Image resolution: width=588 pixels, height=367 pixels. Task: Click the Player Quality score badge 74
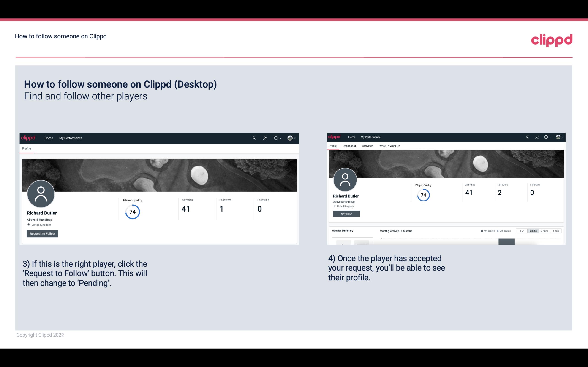132,212
